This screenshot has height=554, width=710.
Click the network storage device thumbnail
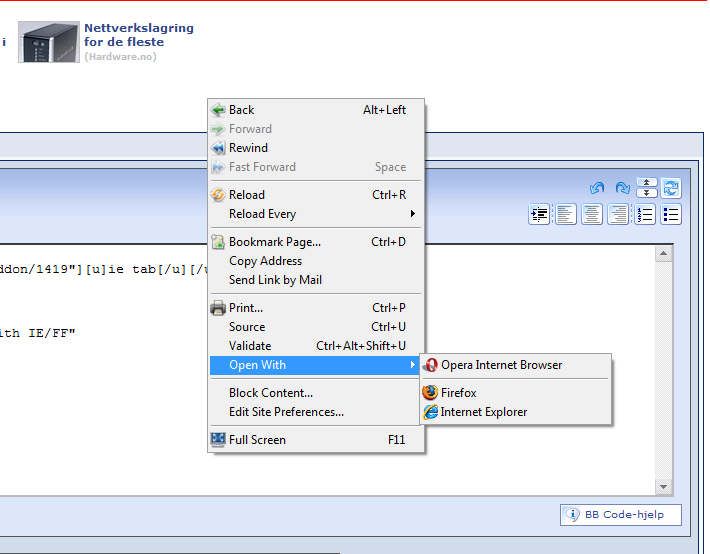tap(49, 42)
